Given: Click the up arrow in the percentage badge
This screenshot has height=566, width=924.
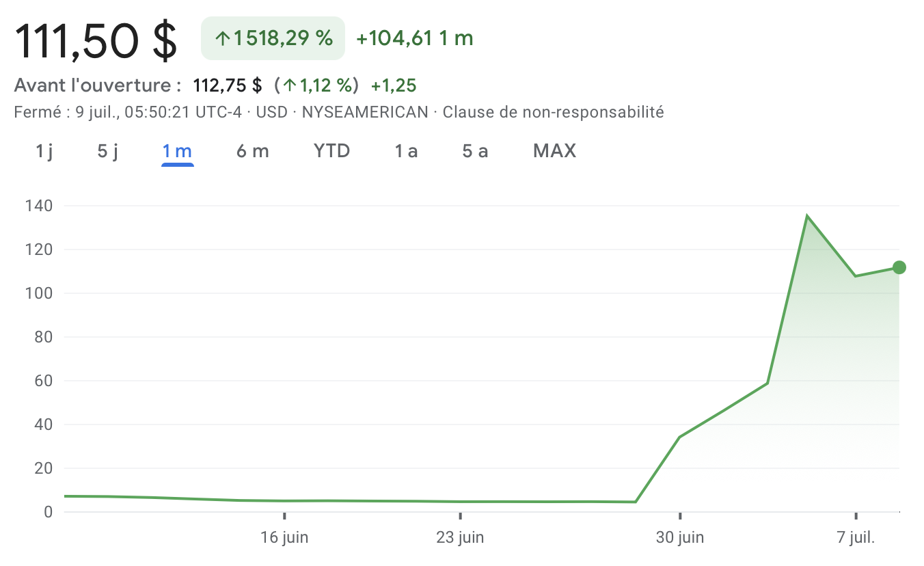Looking at the screenshot, I should coord(222,39).
